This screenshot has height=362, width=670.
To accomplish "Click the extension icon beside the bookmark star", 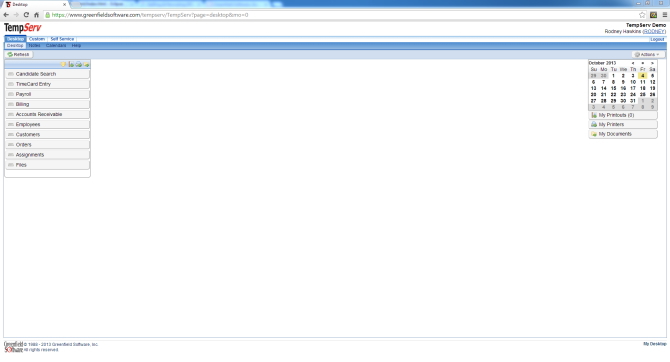I will pos(653,15).
